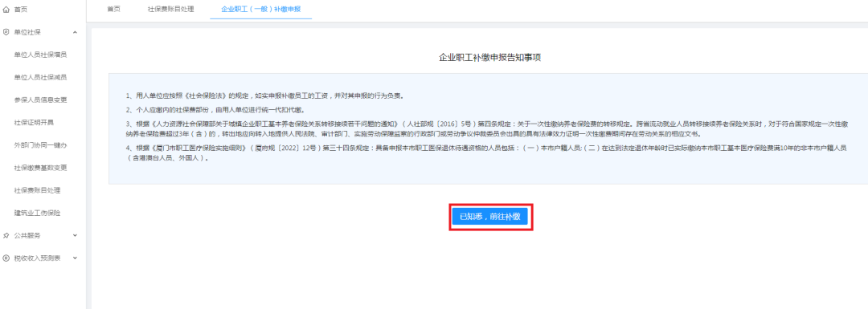Switch to the 首页 tab at the top

point(113,10)
